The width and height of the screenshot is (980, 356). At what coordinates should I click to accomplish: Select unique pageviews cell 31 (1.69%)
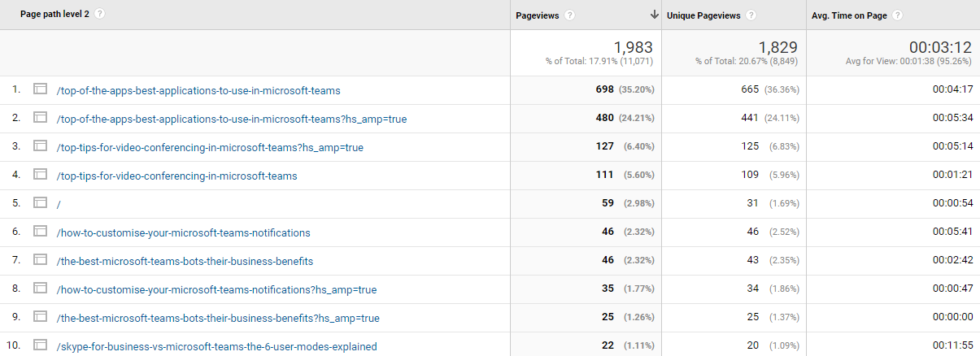point(773,204)
